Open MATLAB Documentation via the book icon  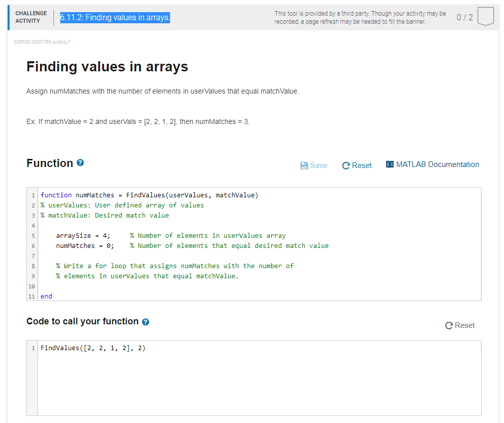coord(390,164)
